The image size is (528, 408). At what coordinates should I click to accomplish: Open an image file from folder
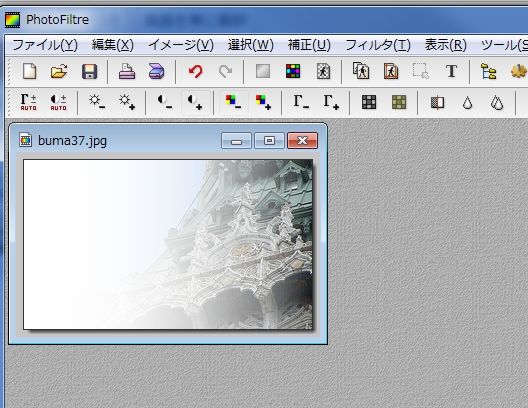pyautogui.click(x=59, y=71)
